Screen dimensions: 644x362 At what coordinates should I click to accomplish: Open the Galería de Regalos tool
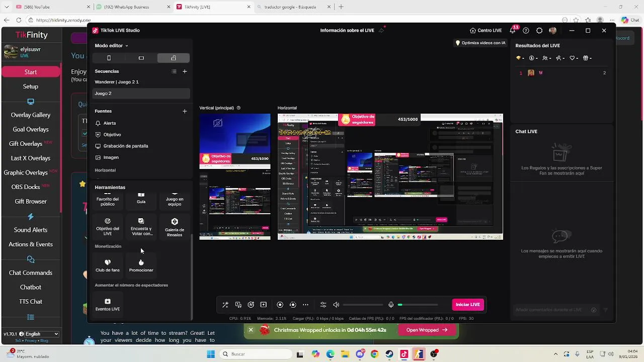tap(175, 227)
